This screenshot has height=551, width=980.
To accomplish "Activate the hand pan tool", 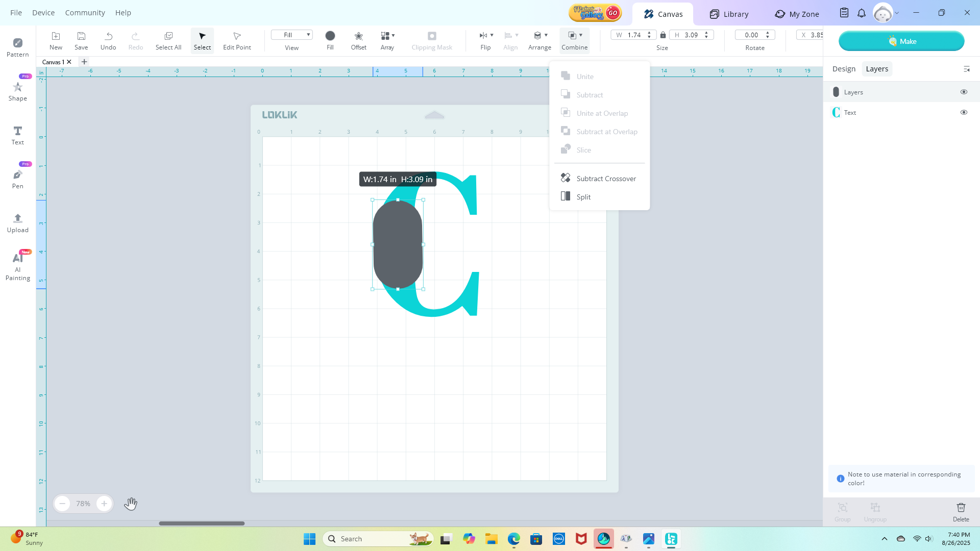I will point(131,504).
